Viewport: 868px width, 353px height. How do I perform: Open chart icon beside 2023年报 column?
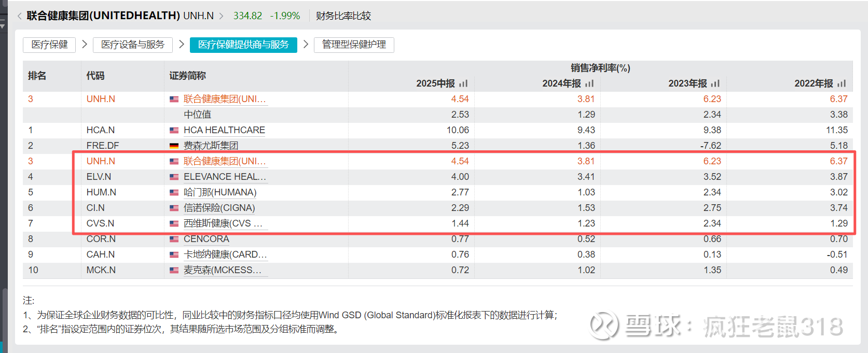715,83
